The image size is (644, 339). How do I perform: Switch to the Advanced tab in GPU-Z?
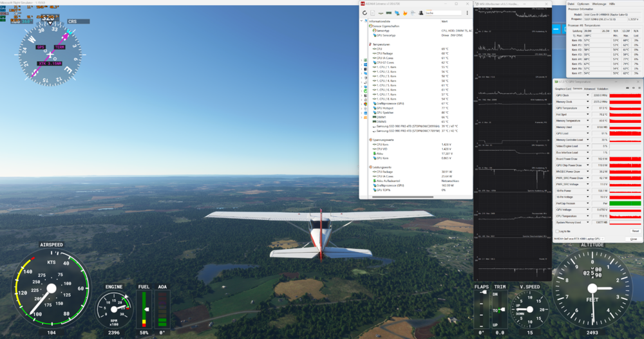[589, 89]
